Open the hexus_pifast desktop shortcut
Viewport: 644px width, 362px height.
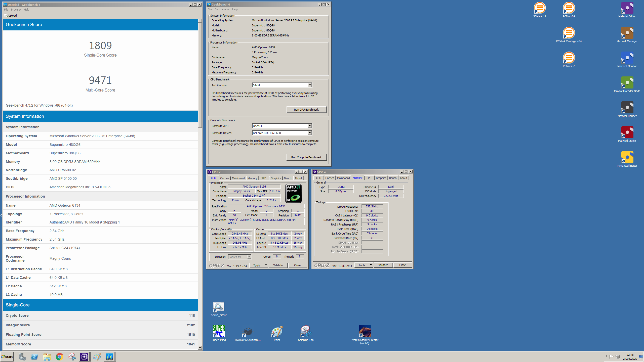[x=219, y=309]
